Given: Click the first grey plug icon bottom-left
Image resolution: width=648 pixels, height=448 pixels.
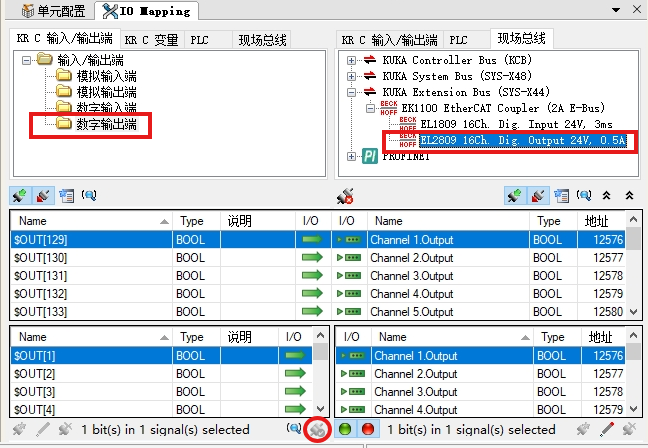Looking at the screenshot, I should pos(19,429).
